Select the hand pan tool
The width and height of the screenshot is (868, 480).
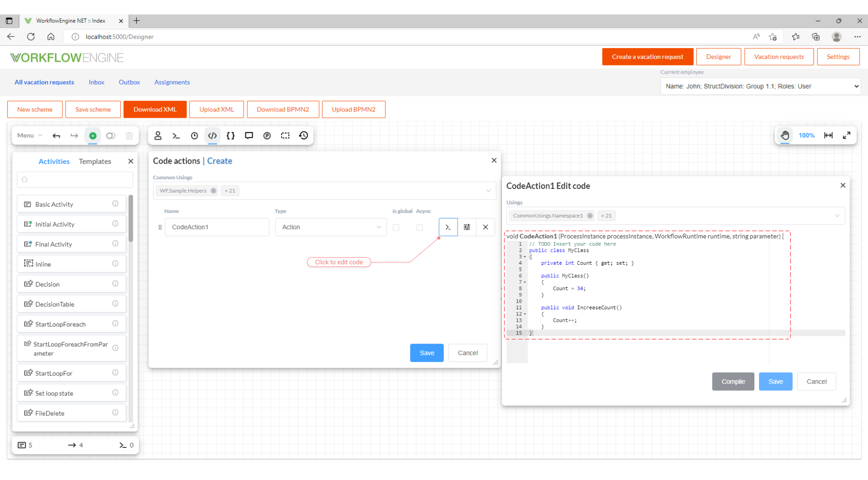(785, 135)
